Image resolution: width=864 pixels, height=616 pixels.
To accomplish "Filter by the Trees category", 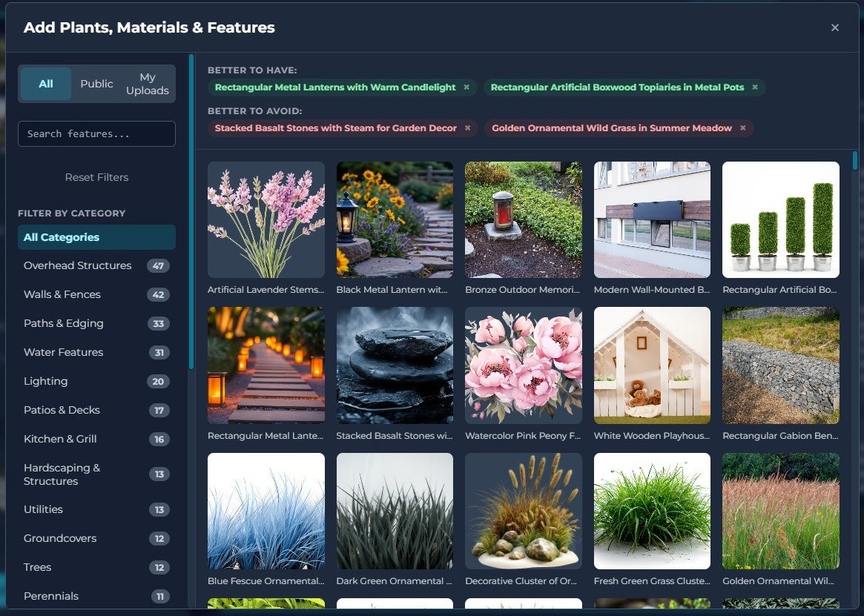I will pyautogui.click(x=37, y=567).
